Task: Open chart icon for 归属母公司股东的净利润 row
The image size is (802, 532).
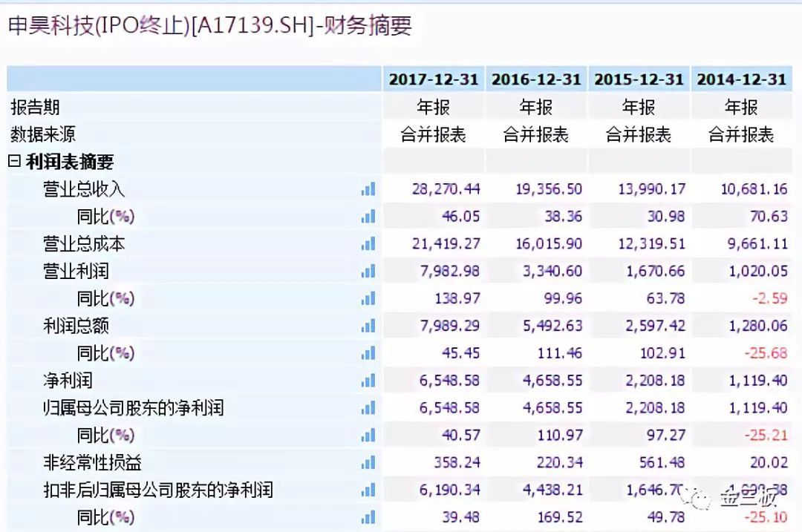Action: (x=368, y=408)
